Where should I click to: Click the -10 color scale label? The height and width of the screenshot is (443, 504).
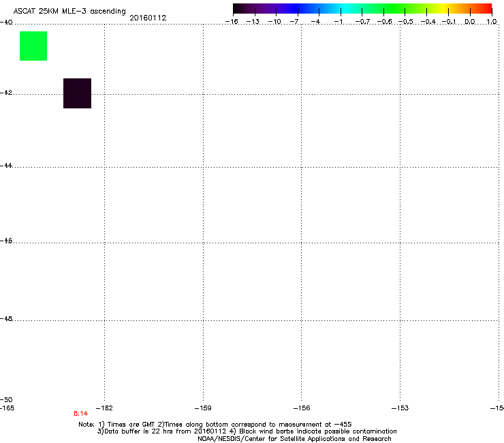(274, 22)
